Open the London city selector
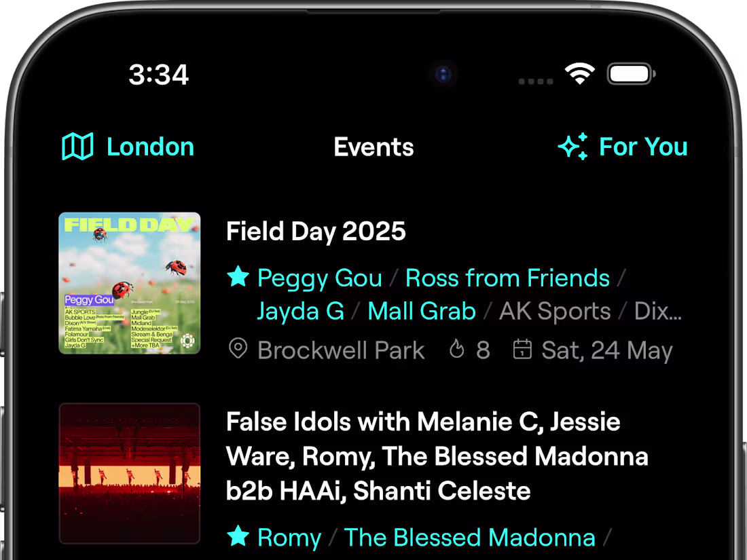 coord(150,146)
